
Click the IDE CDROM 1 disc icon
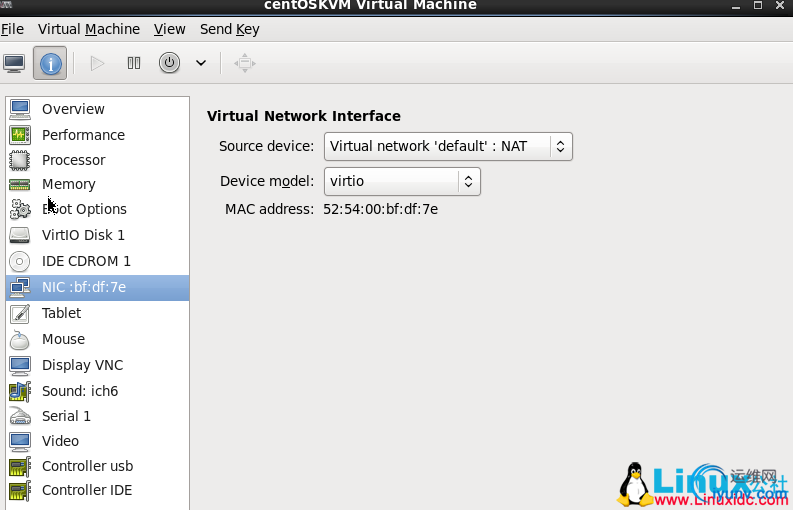coord(20,261)
